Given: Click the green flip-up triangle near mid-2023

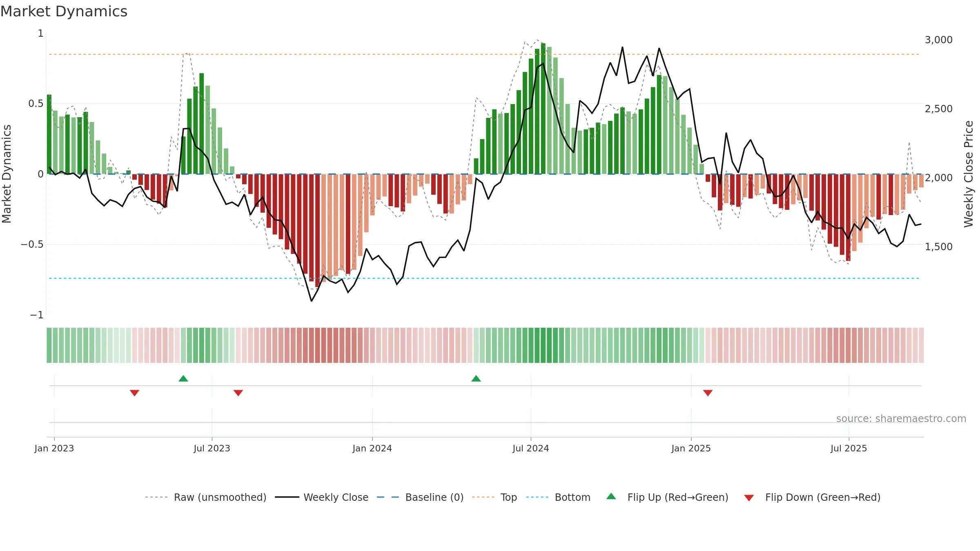Looking at the screenshot, I should [x=183, y=378].
